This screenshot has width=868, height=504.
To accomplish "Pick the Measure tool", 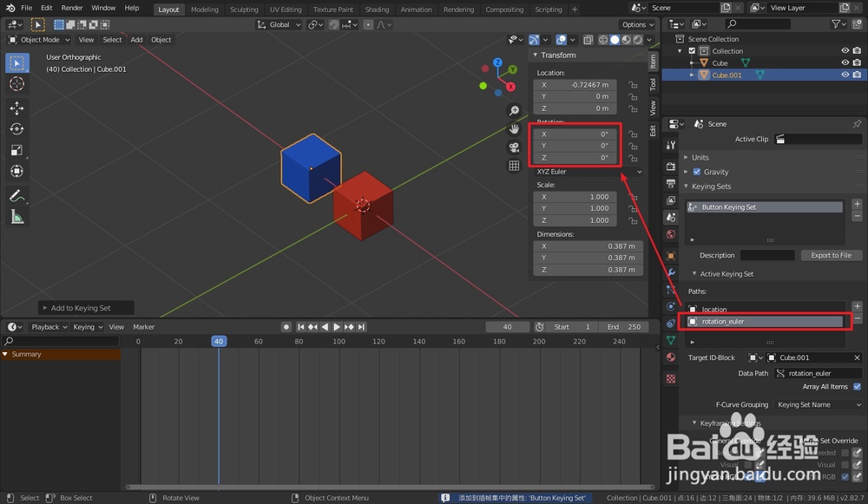I will [x=17, y=217].
